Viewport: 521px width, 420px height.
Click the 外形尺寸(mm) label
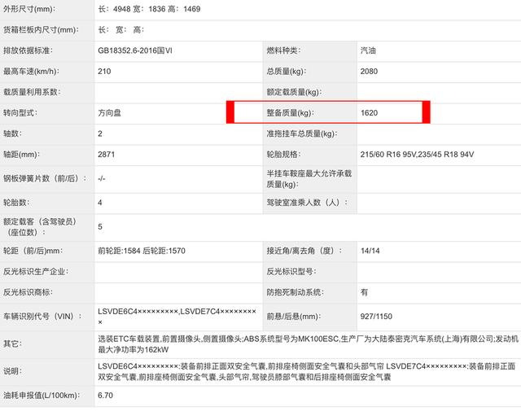tap(29, 9)
